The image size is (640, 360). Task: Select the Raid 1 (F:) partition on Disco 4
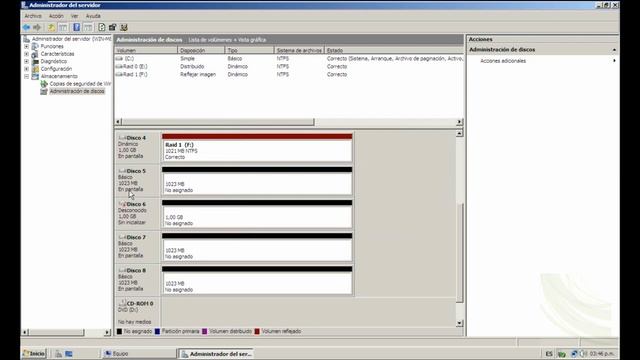pyautogui.click(x=257, y=148)
